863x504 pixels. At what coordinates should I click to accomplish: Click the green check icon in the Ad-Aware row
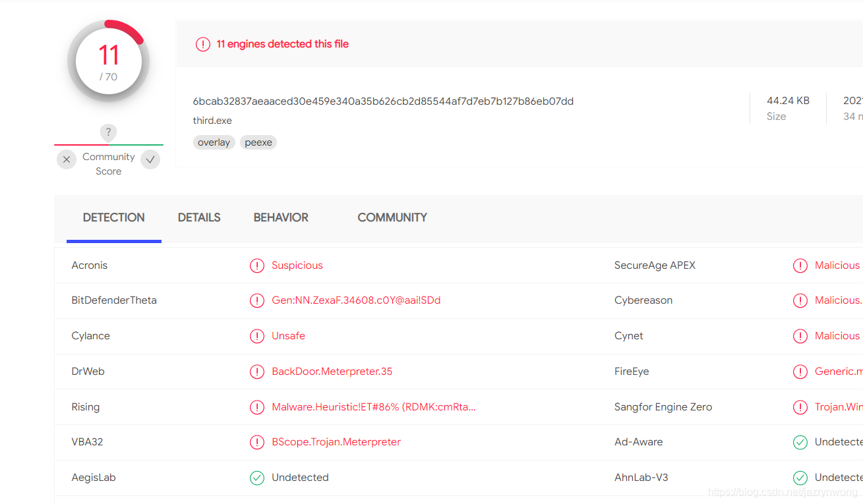point(800,442)
